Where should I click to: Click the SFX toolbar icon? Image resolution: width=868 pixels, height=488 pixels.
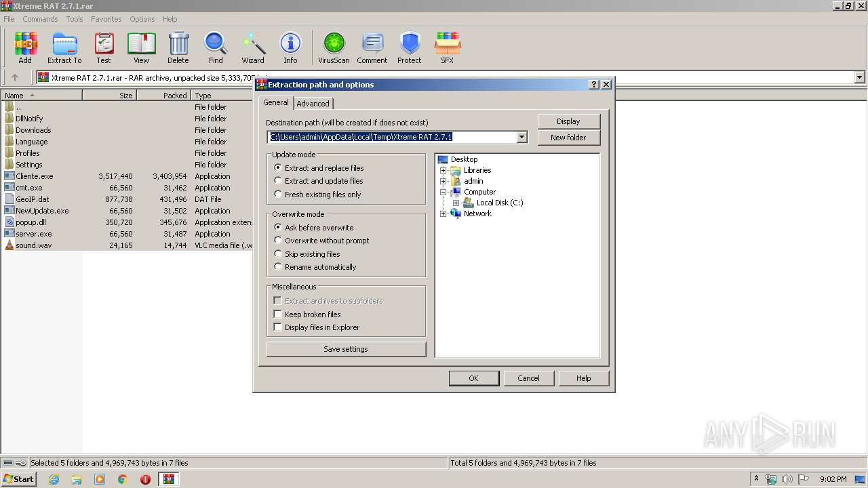click(x=448, y=47)
